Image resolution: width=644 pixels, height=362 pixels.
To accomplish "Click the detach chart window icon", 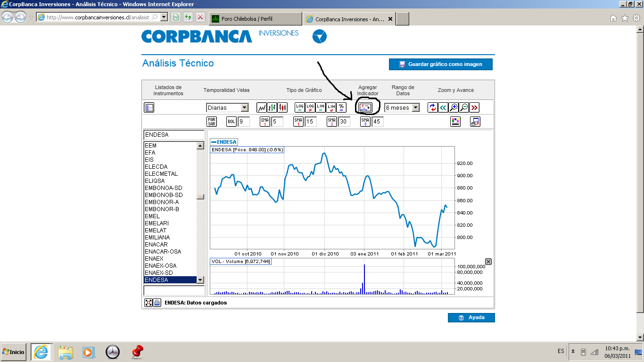I will click(x=475, y=122).
